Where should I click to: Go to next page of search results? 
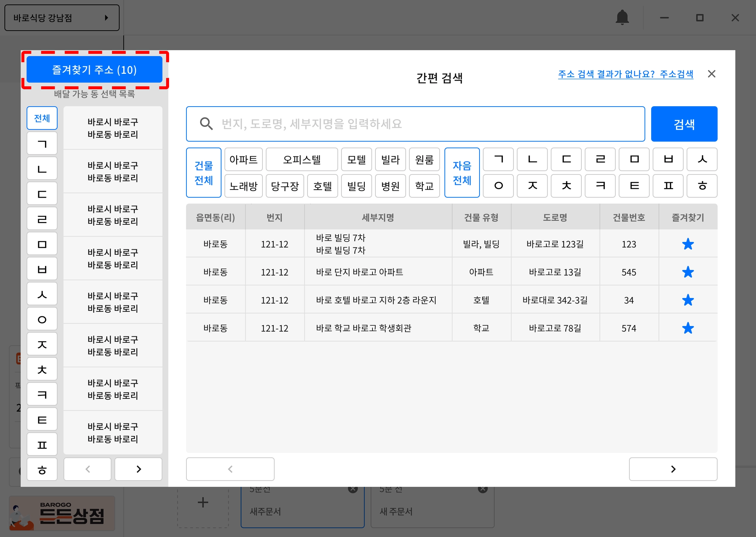673,469
